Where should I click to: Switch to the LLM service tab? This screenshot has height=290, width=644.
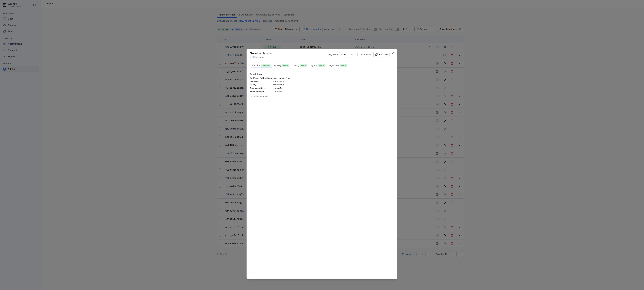(x=246, y=15)
